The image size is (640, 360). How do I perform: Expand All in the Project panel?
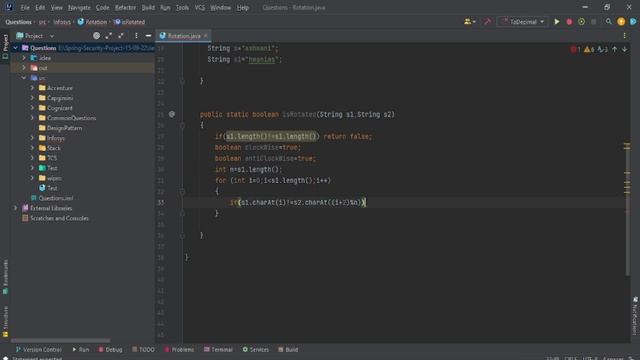[x=109, y=36]
